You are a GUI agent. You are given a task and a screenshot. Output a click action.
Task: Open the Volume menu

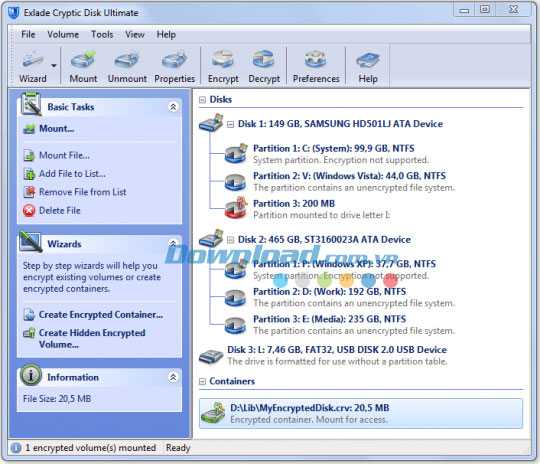pyautogui.click(x=63, y=34)
